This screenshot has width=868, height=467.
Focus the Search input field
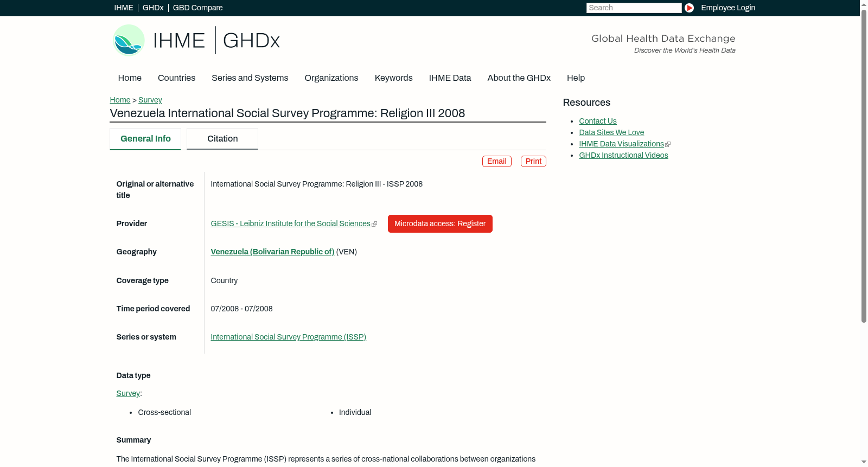(x=634, y=8)
